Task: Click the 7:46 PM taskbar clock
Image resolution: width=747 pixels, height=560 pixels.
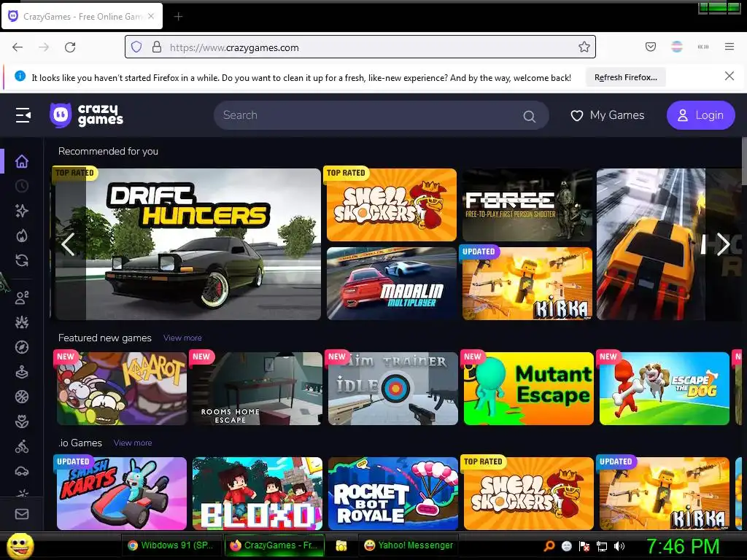Action: pos(683,547)
